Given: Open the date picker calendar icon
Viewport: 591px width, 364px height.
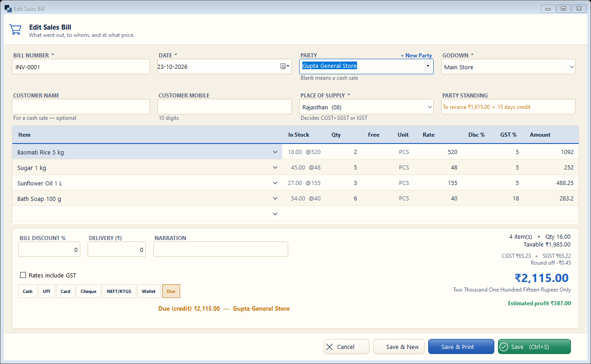Looking at the screenshot, I should (x=285, y=67).
